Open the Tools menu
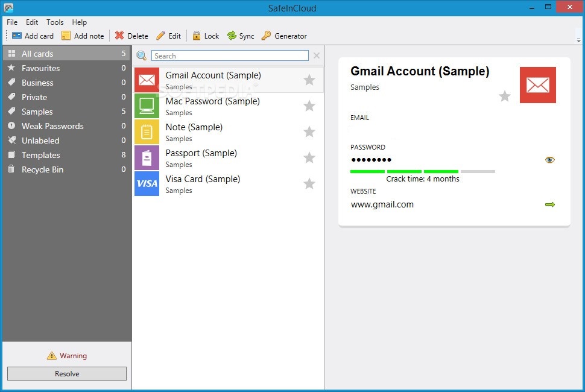This screenshot has height=392, width=585. tap(55, 22)
